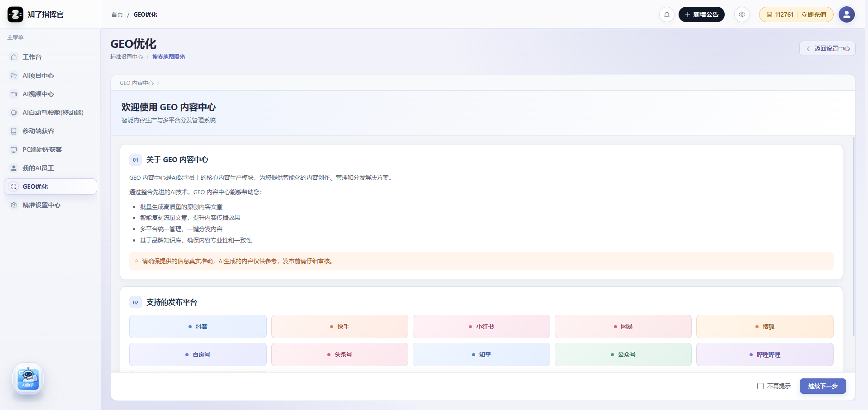Select the 快手 platform card
This screenshot has height=410, width=868.
(x=340, y=326)
